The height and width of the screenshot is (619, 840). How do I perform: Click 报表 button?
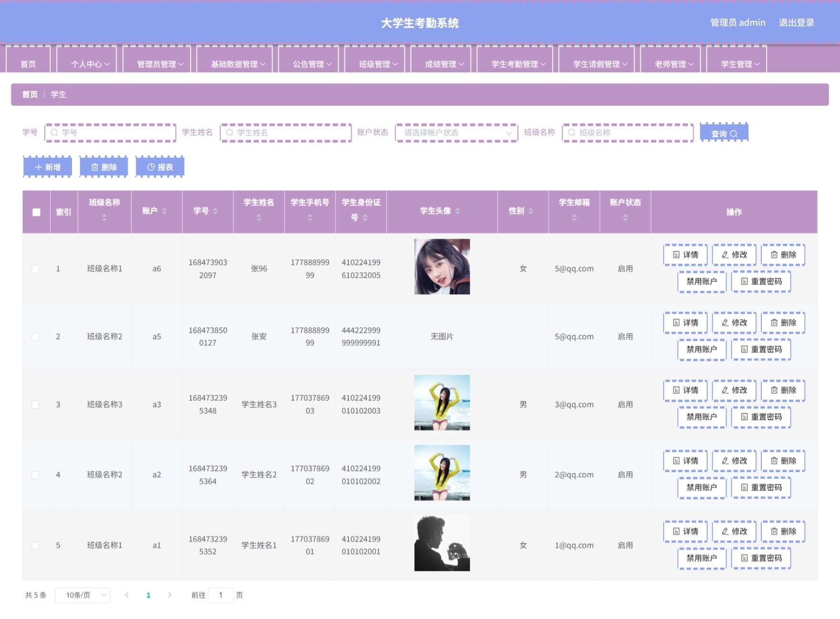tap(160, 167)
